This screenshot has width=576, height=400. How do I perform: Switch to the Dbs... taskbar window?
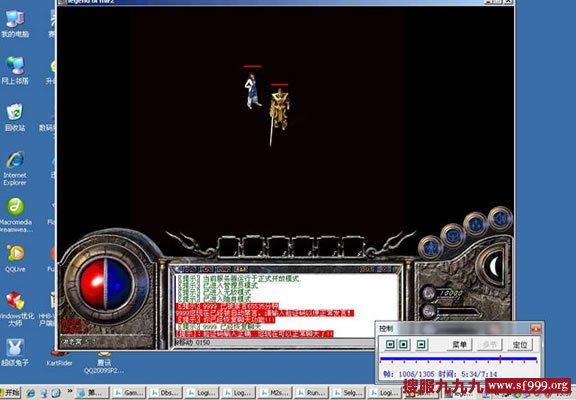(165, 393)
